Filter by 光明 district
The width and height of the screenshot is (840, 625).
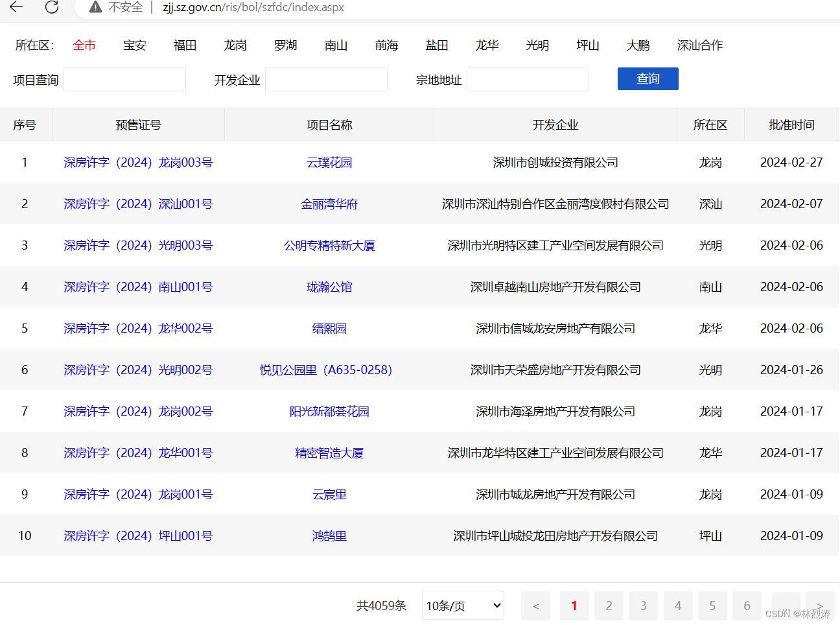[x=538, y=45]
